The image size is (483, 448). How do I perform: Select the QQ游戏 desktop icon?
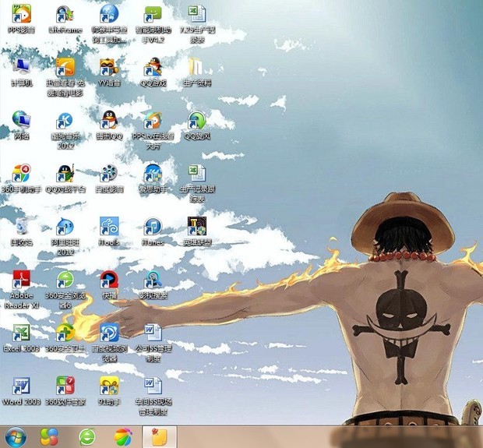[x=153, y=67]
